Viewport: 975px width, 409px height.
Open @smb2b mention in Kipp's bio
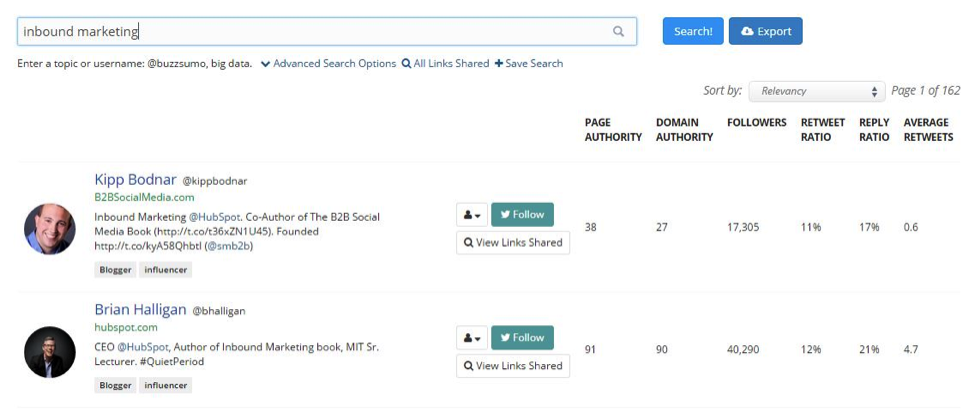click(x=229, y=246)
